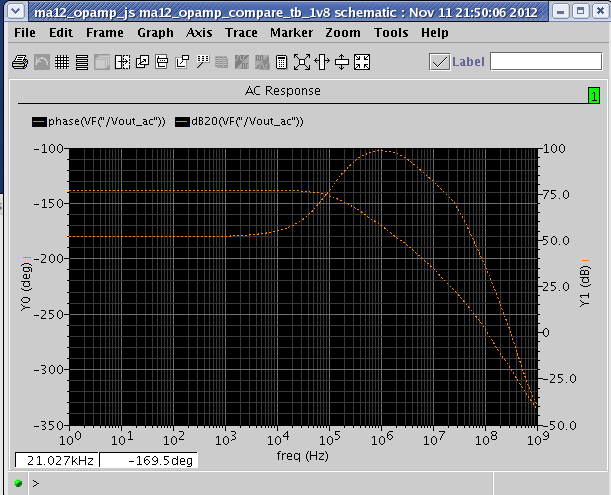611x495 pixels.
Task: Open the Help menu
Action: coord(434,33)
